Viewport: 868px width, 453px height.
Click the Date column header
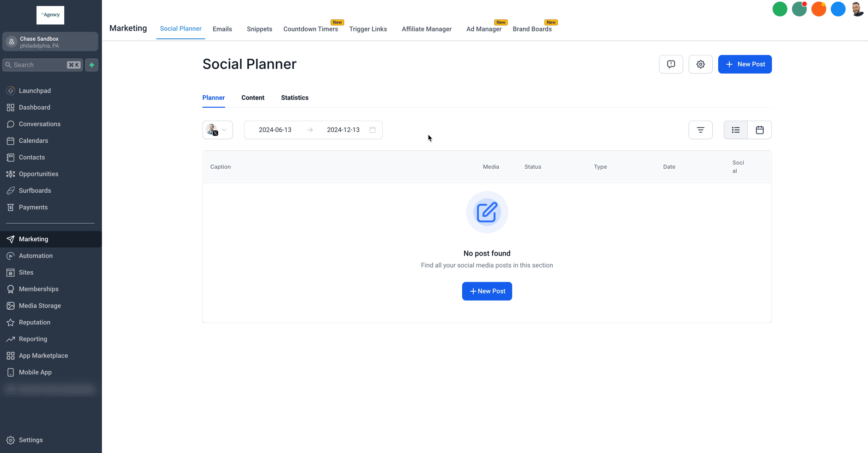tap(669, 167)
